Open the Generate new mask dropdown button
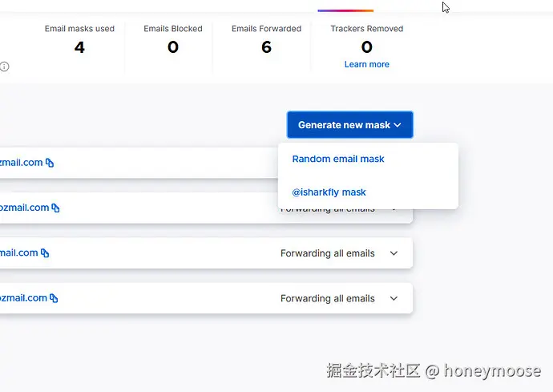The image size is (553, 392). (350, 125)
